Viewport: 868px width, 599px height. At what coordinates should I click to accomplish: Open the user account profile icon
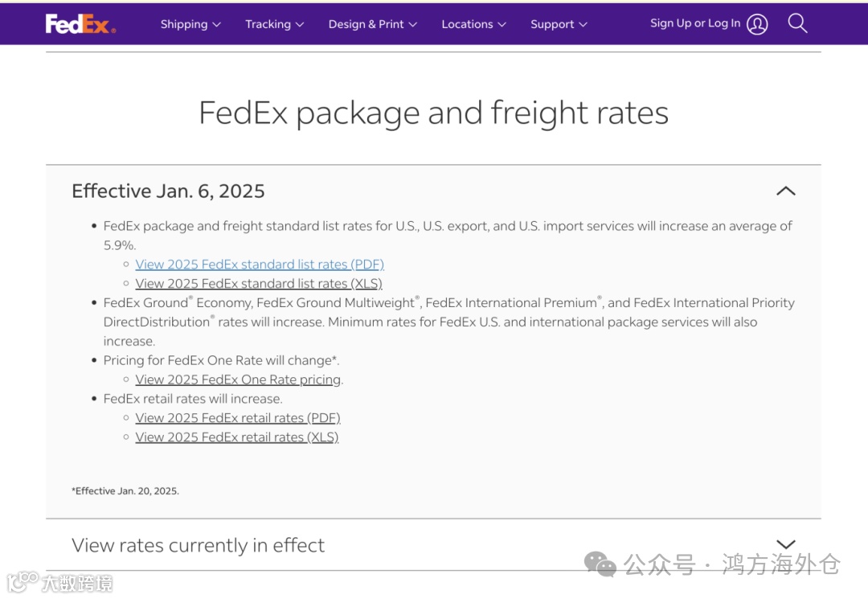(x=757, y=24)
